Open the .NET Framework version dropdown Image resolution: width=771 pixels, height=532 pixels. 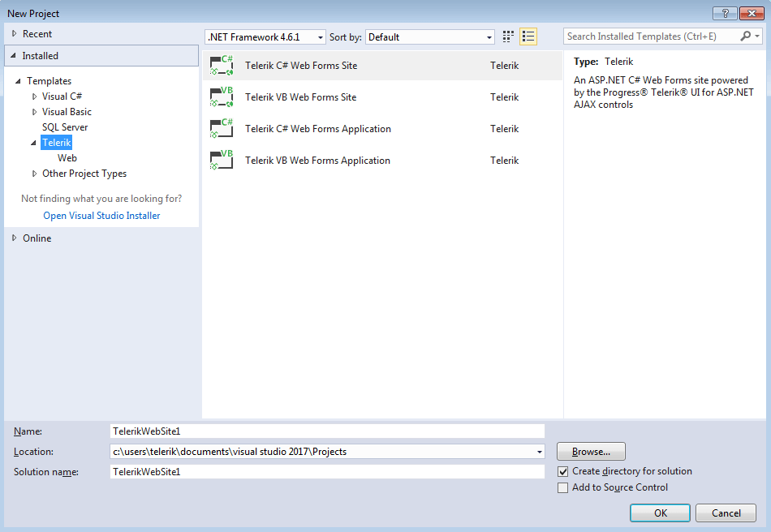click(x=265, y=36)
